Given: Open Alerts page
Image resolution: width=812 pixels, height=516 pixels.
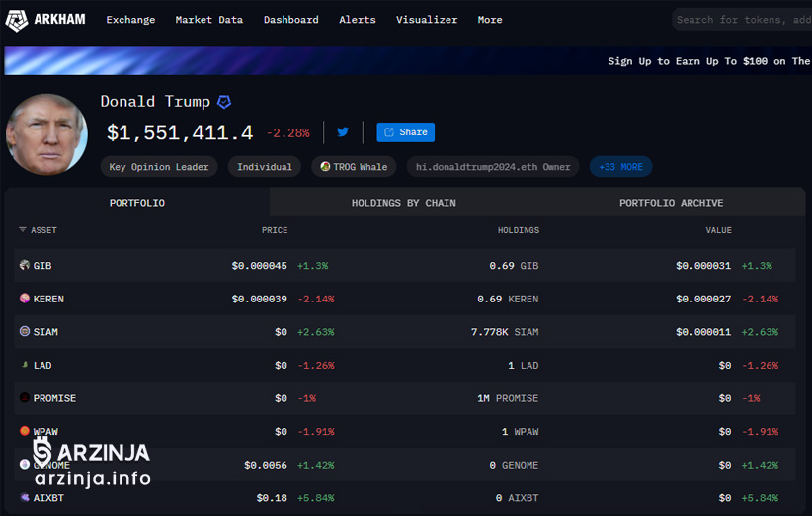Looking at the screenshot, I should coord(358,20).
